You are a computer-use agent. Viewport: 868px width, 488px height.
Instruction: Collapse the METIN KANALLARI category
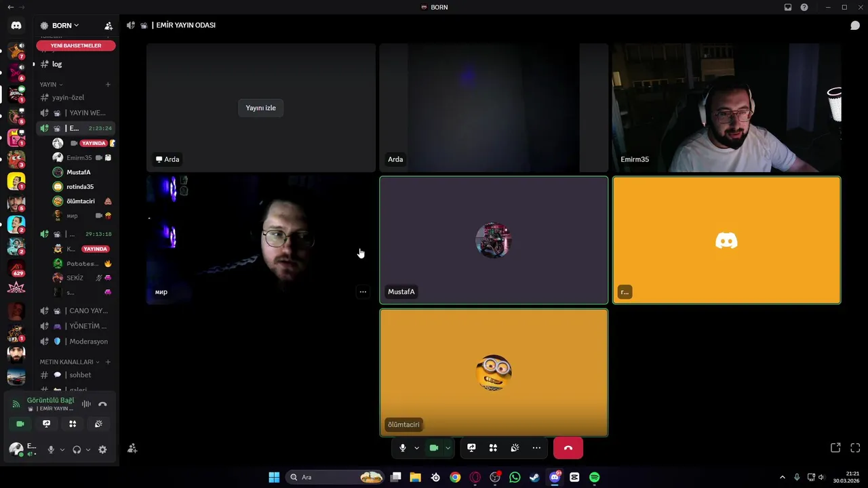tap(69, 362)
